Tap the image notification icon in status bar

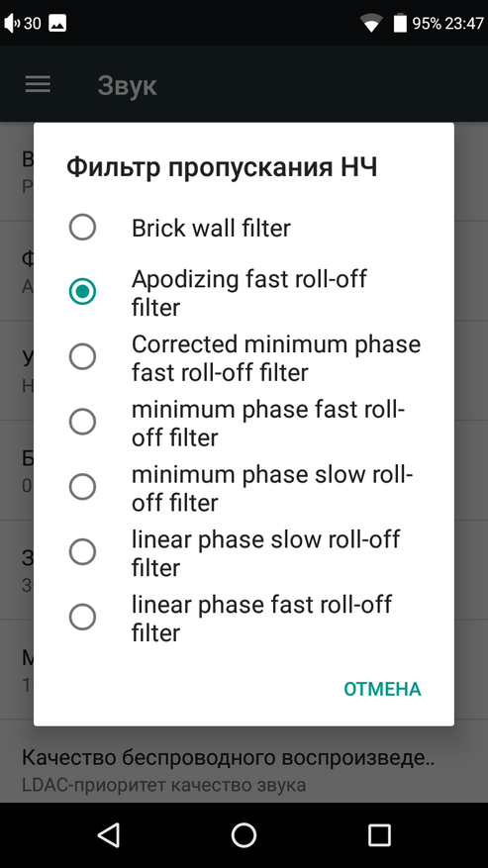(x=57, y=23)
